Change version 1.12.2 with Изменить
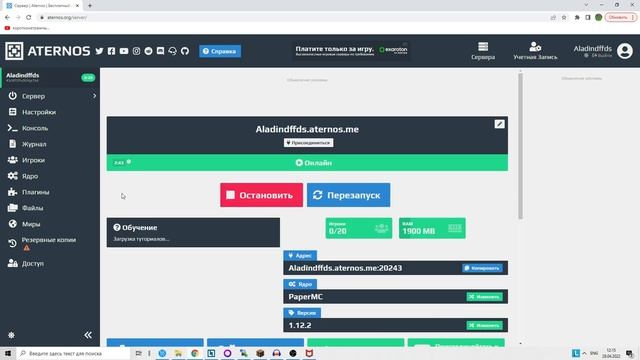Image resolution: width=640 pixels, height=360 pixels. 484,325
